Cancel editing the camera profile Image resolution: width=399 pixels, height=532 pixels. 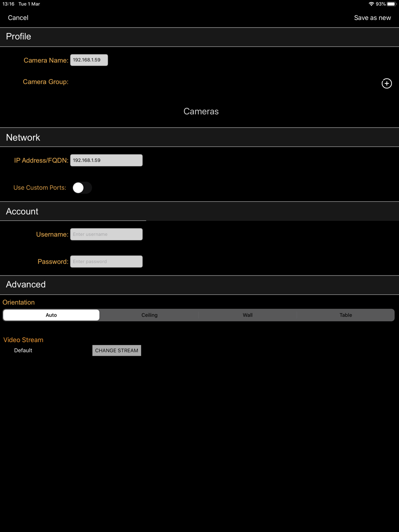18,18
